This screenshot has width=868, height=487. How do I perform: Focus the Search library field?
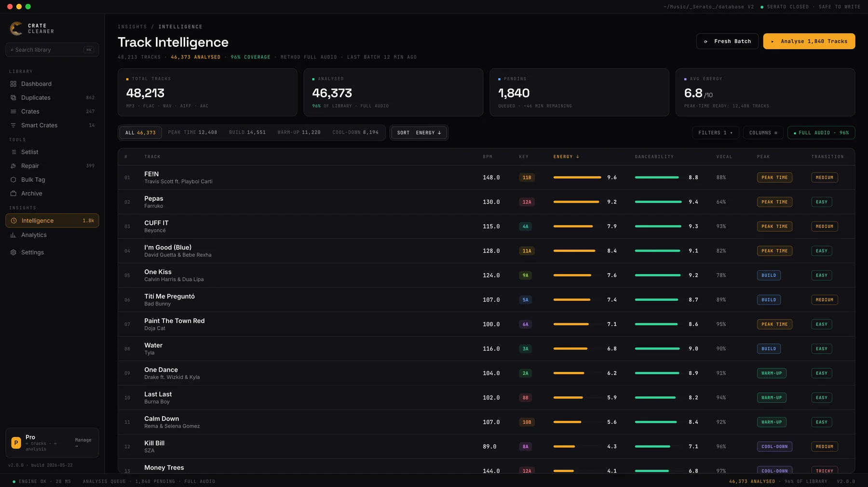(x=52, y=50)
